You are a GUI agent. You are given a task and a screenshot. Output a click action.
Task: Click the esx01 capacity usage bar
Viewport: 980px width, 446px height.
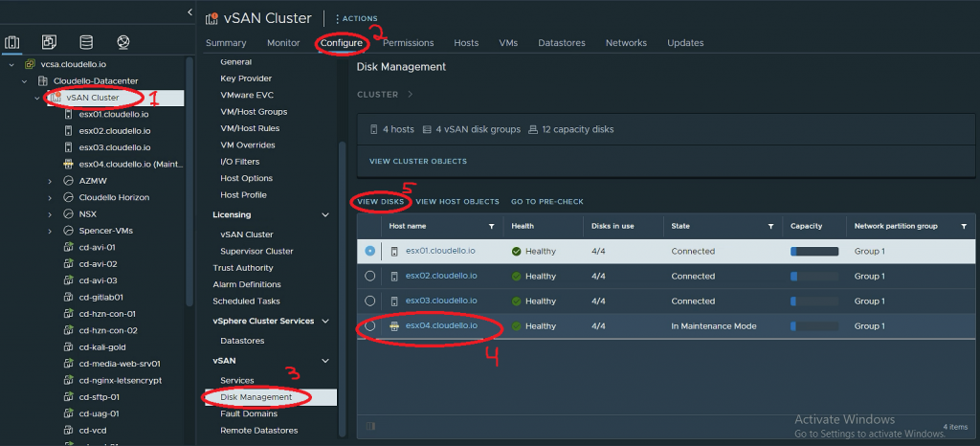pos(813,251)
